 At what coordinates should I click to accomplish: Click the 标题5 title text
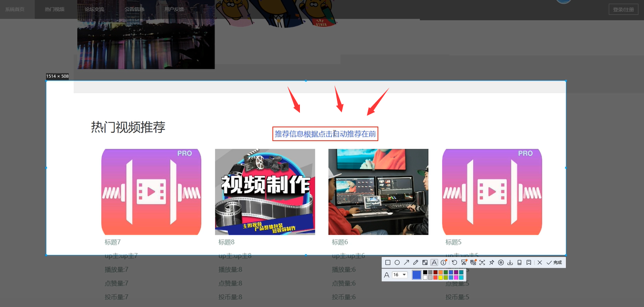click(453, 242)
